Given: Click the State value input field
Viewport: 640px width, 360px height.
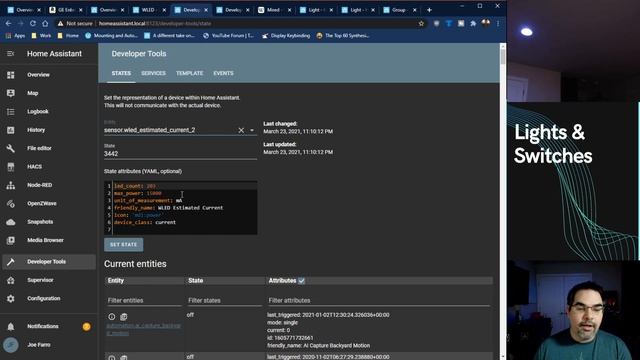Looking at the screenshot, I should (180, 154).
